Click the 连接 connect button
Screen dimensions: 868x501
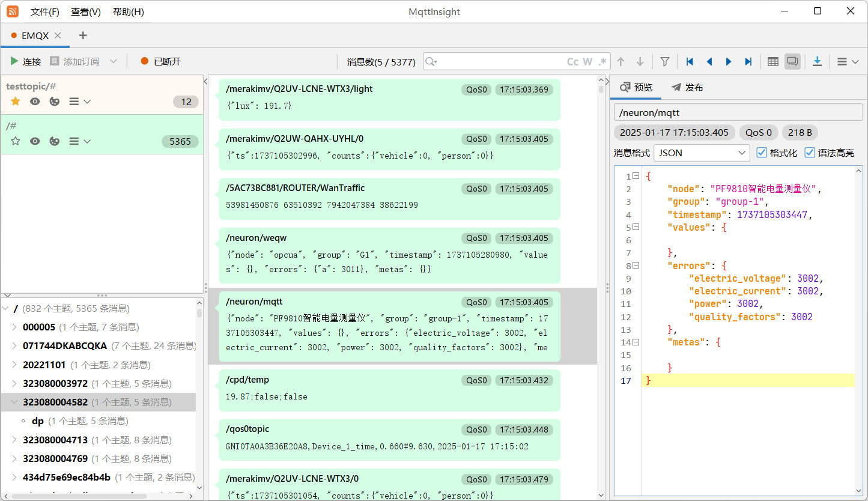click(25, 61)
